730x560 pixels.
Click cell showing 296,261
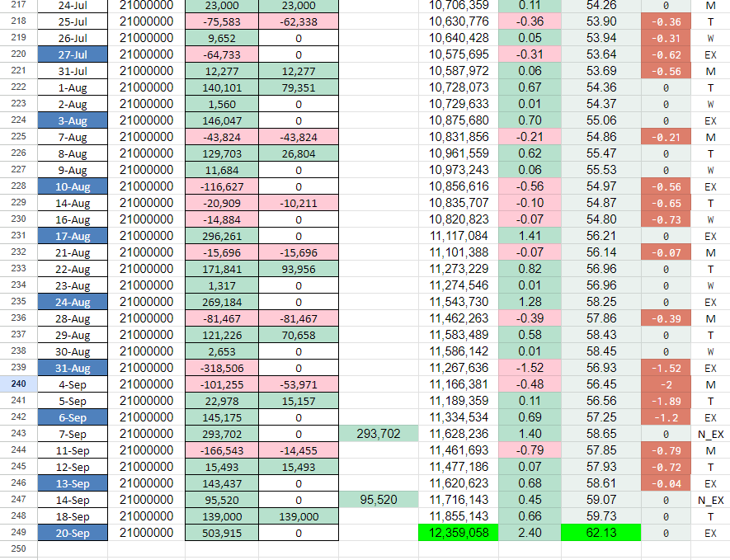[222, 236]
